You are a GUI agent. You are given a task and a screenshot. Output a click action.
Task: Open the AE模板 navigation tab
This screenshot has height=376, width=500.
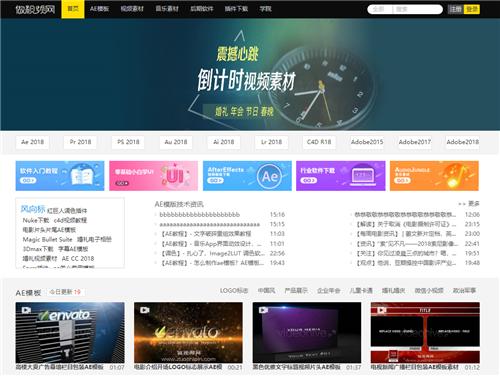(99, 9)
